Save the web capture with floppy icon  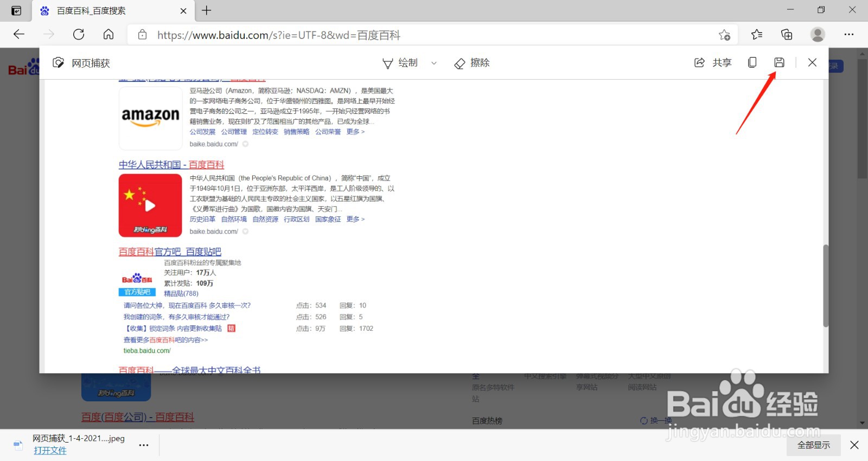(x=779, y=62)
